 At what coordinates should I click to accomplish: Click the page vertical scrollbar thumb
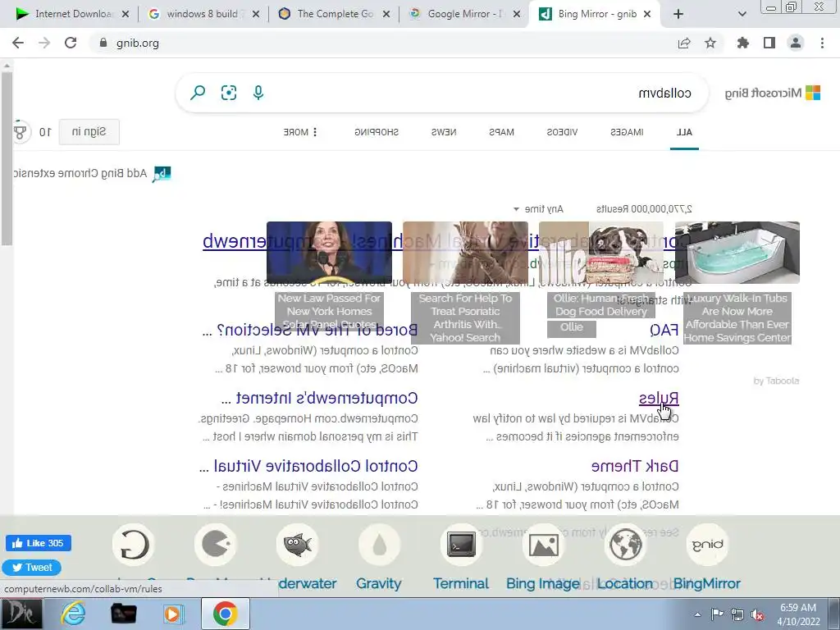(x=7, y=159)
